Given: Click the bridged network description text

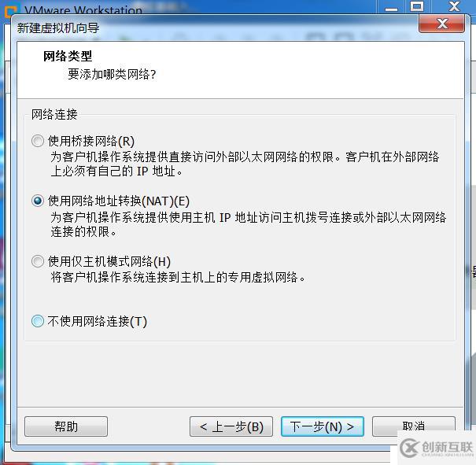Looking at the screenshot, I should (245, 164).
